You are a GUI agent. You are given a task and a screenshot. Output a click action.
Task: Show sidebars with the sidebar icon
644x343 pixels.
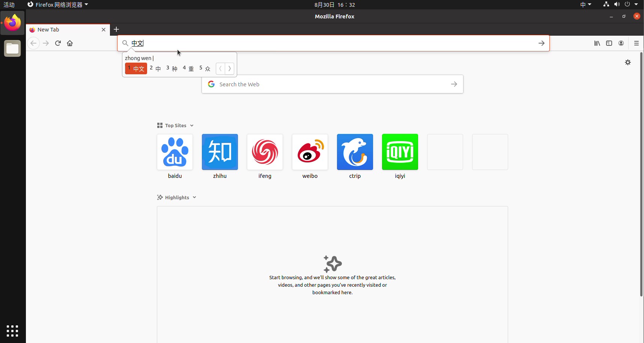(609, 43)
